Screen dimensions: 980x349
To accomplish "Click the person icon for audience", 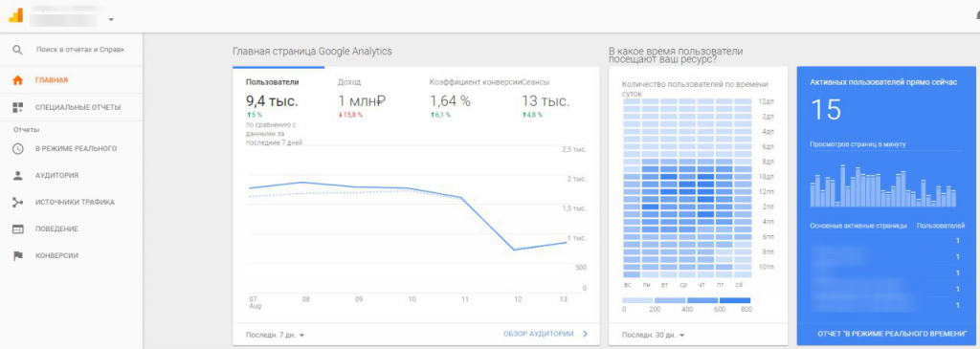I will [17, 175].
